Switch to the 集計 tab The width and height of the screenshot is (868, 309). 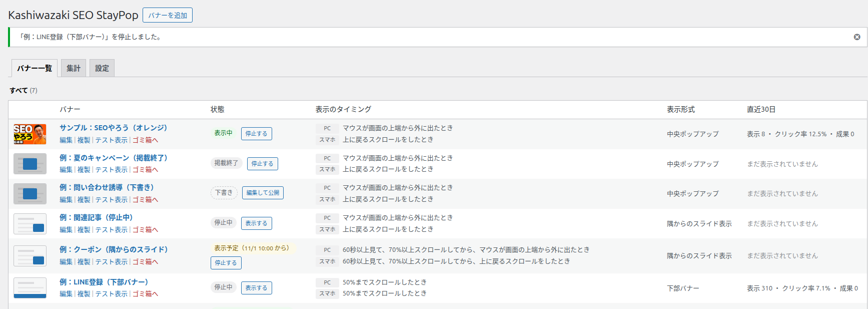pos(74,68)
